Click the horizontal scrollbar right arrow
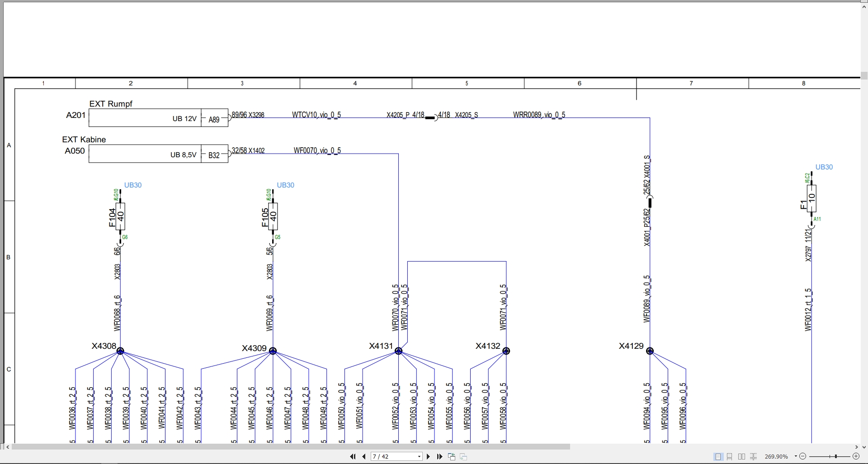The height and width of the screenshot is (464, 868). pyautogui.click(x=856, y=447)
